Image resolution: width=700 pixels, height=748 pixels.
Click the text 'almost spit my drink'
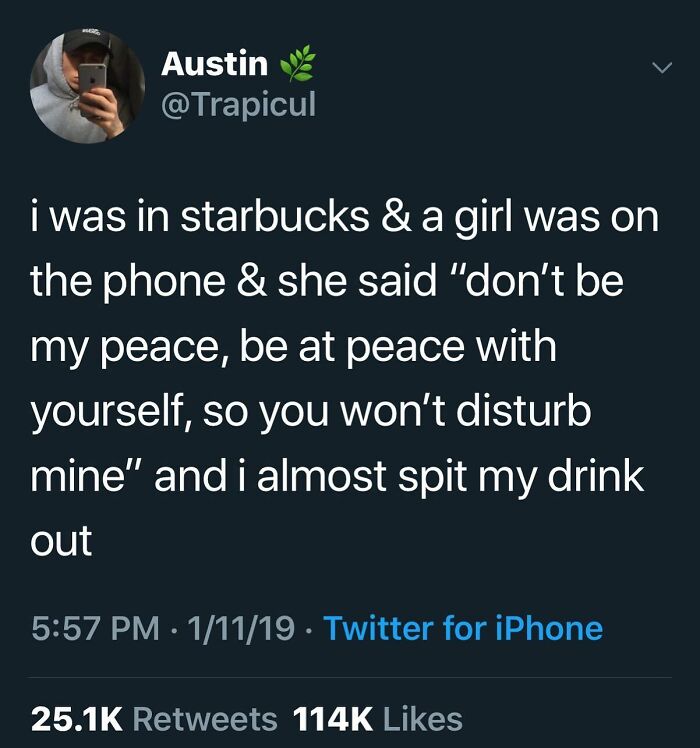tap(451, 477)
